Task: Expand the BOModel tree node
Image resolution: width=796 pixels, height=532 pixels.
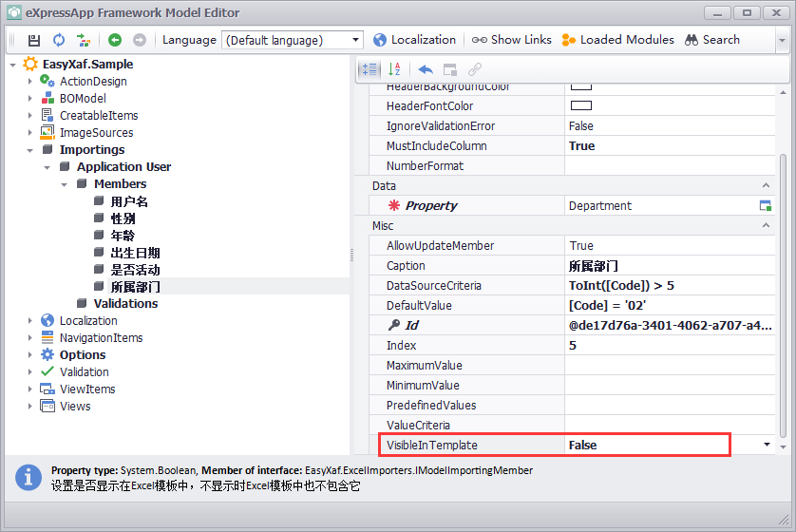Action: click(29, 99)
